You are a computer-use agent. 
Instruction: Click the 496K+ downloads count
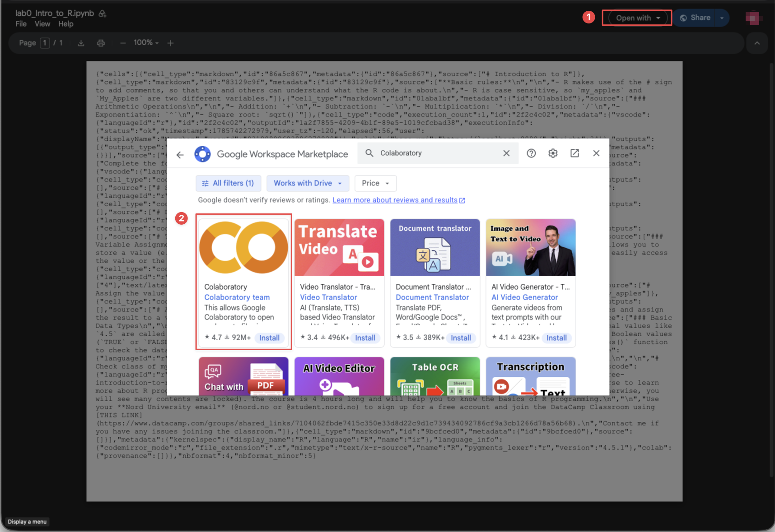[x=335, y=338]
